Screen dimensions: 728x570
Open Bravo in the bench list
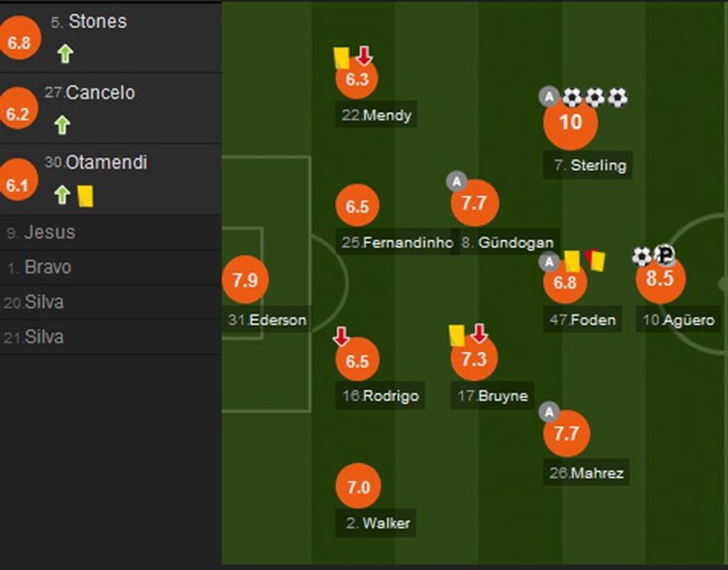click(x=48, y=267)
